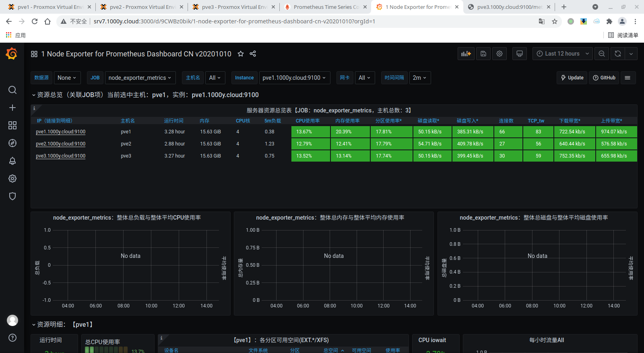Star this dashboard as favorite
The height and width of the screenshot is (353, 644).
(x=241, y=54)
